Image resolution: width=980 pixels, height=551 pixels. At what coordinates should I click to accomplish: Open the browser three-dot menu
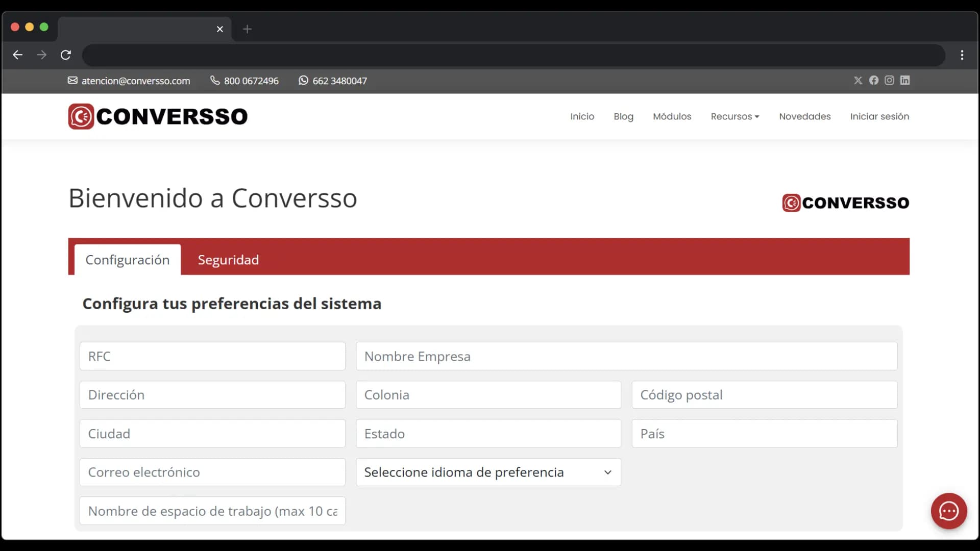[962, 55]
